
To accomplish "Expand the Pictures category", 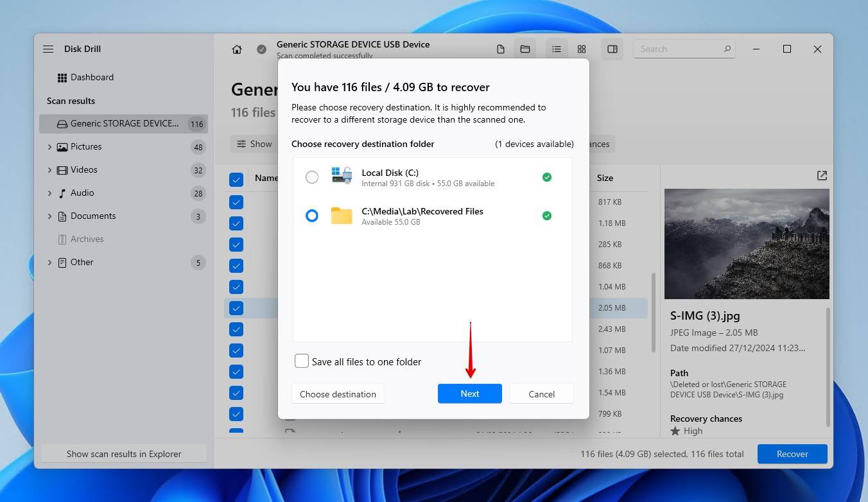I will [x=50, y=147].
